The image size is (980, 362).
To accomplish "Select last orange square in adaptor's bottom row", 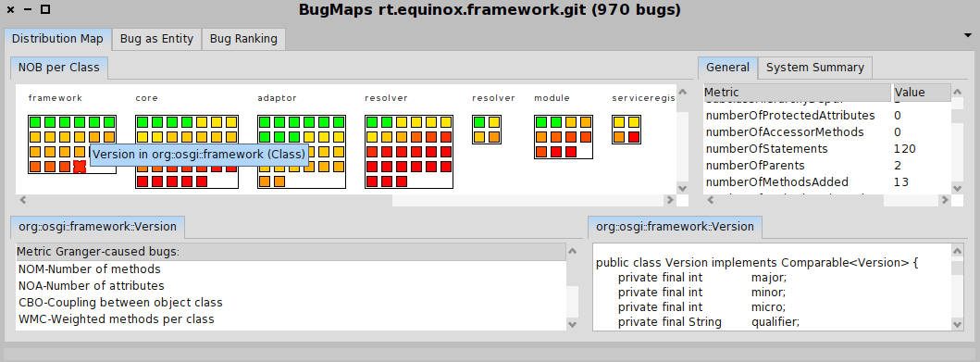I will click(x=279, y=181).
